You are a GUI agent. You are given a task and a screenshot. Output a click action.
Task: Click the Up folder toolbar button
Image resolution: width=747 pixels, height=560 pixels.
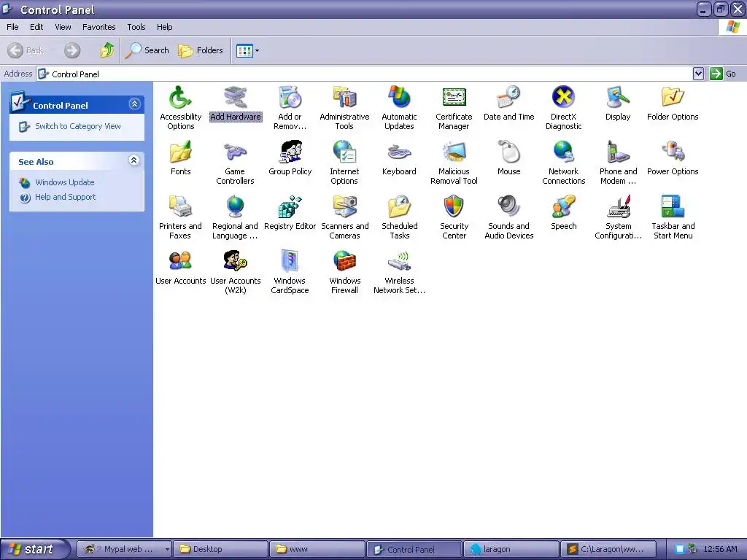[x=107, y=50]
